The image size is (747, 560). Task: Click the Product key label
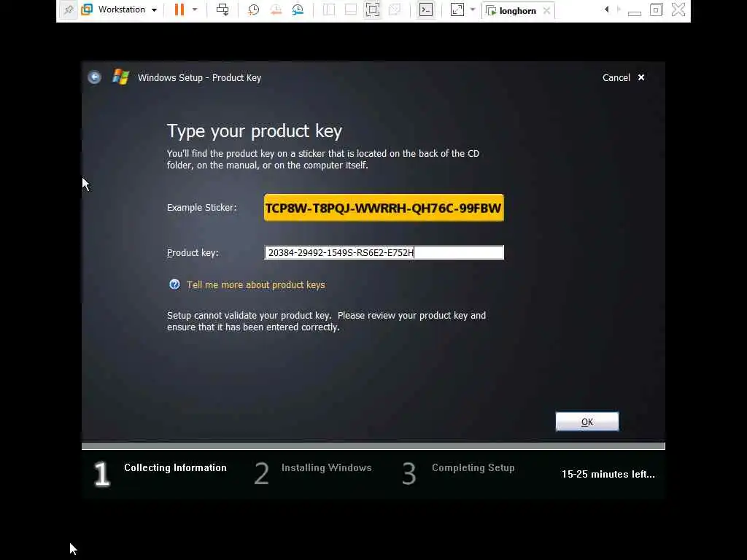point(193,253)
